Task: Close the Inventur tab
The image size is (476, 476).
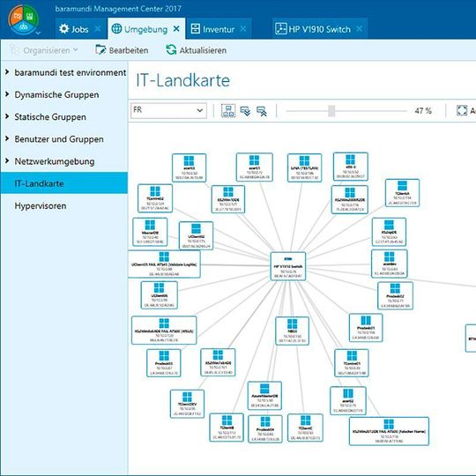Action: coord(243,29)
